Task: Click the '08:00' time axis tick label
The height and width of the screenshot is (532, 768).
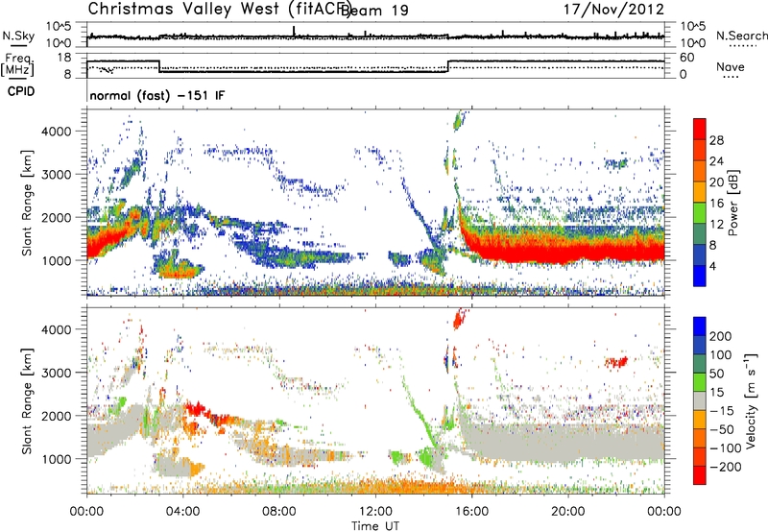Action: pyautogui.click(x=279, y=512)
